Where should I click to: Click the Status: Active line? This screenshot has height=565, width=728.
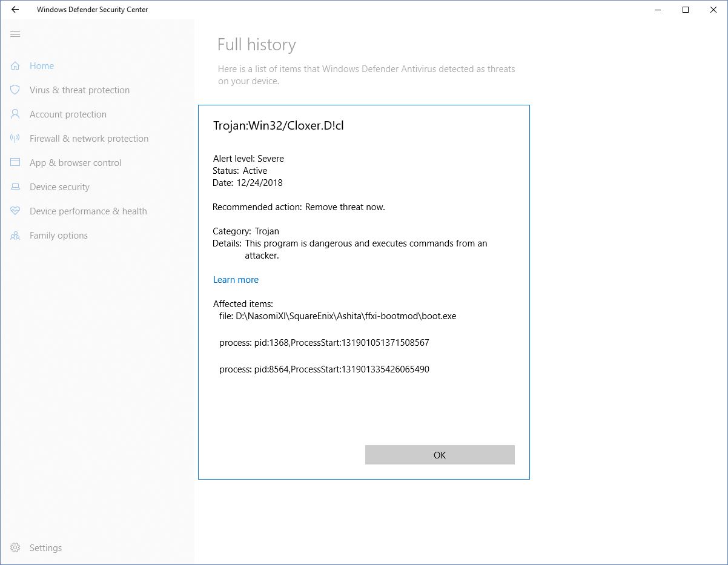point(240,171)
